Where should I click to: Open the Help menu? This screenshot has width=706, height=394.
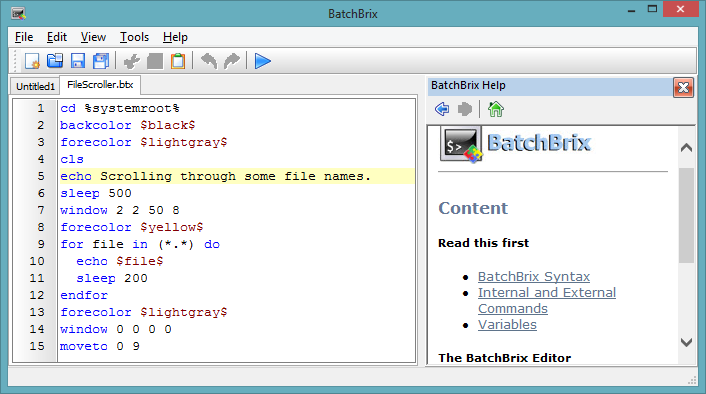(175, 37)
